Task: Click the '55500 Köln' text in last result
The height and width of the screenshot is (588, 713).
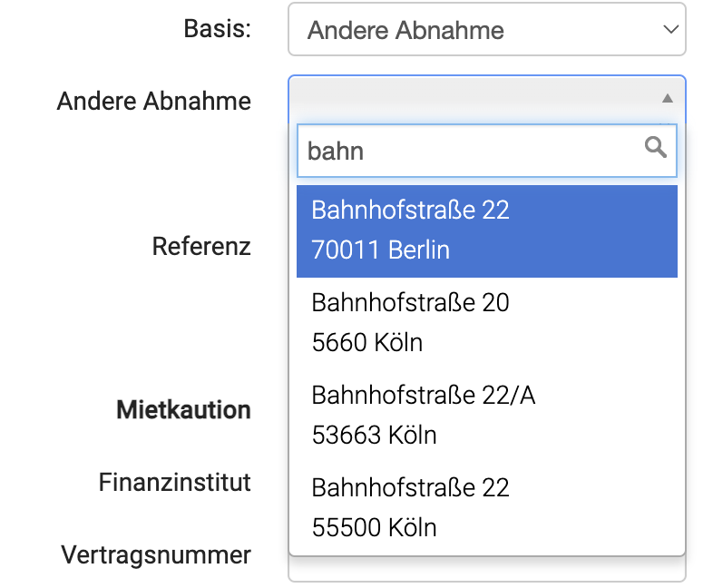Action: click(374, 527)
